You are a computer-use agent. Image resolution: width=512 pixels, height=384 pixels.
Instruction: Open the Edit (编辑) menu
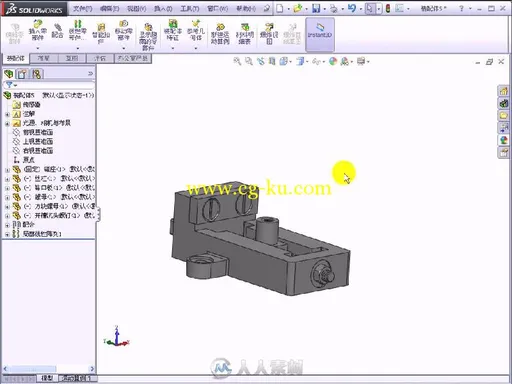point(109,8)
